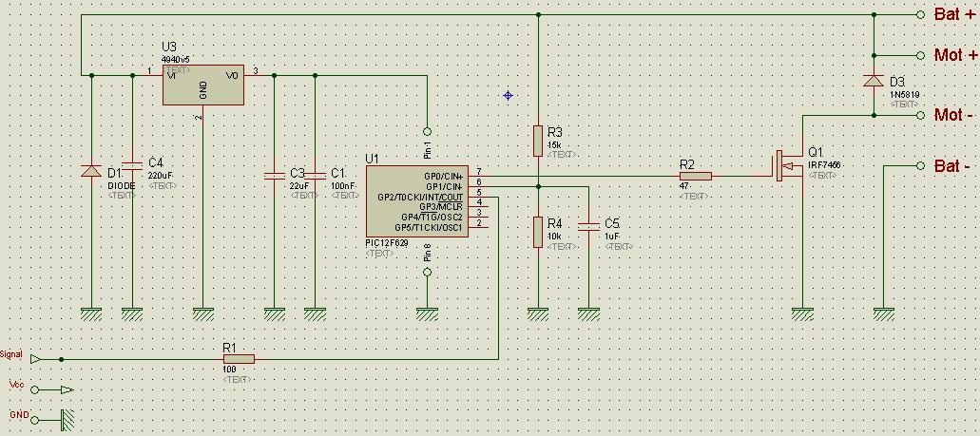This screenshot has width=980, height=436.
Task: Select the Mot + terminal
Action: point(920,55)
